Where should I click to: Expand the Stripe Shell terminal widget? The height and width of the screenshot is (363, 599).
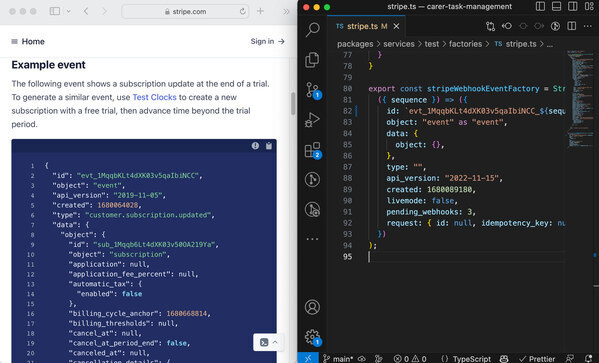coord(269,342)
